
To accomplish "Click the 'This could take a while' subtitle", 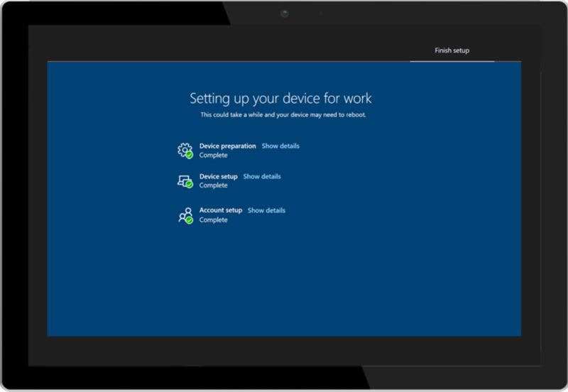I will [283, 115].
